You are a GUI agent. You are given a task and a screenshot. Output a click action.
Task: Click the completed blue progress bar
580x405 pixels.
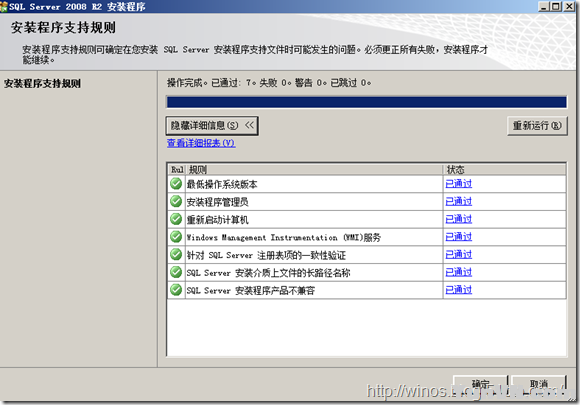[367, 102]
